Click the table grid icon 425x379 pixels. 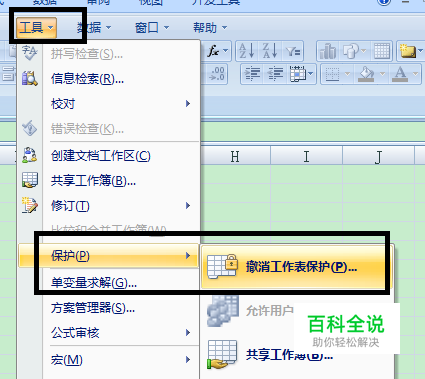point(382,51)
